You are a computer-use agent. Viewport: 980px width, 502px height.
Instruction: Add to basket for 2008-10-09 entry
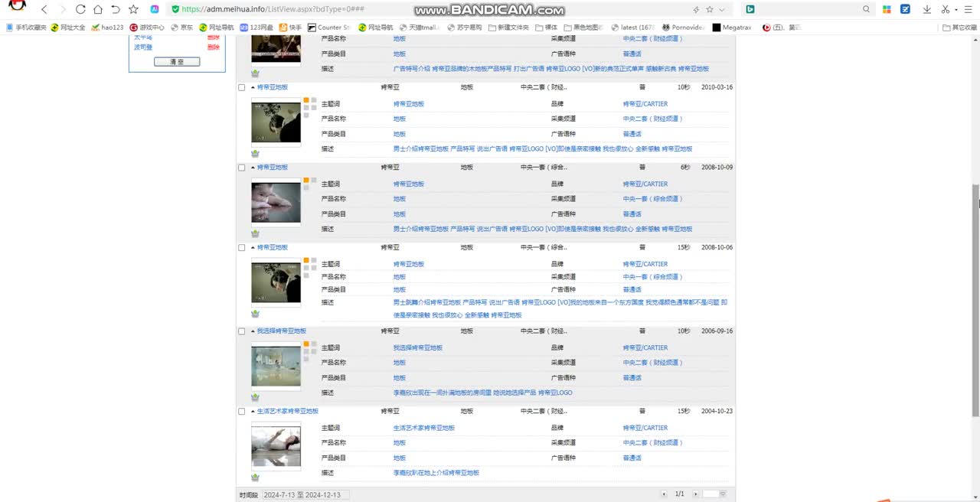pos(255,233)
